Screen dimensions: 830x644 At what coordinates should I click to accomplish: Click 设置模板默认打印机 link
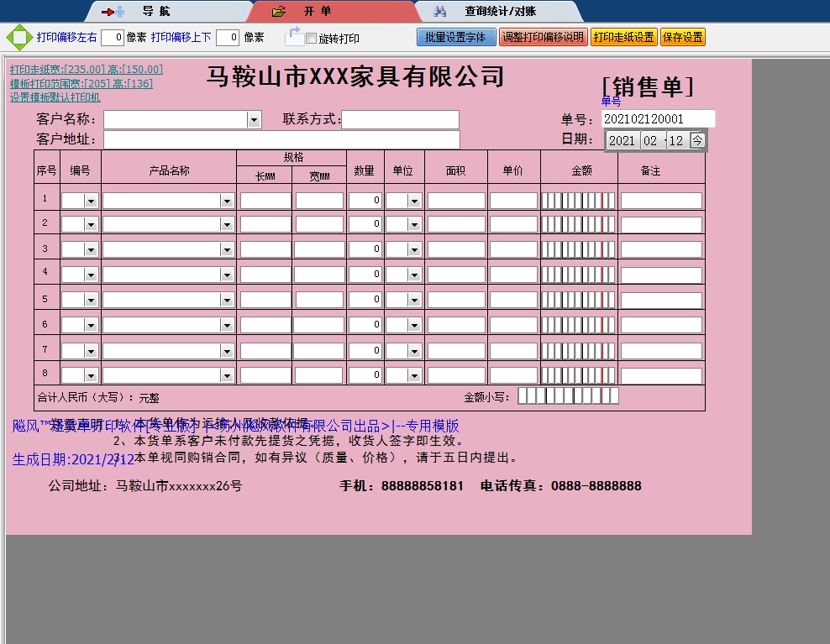pos(55,97)
